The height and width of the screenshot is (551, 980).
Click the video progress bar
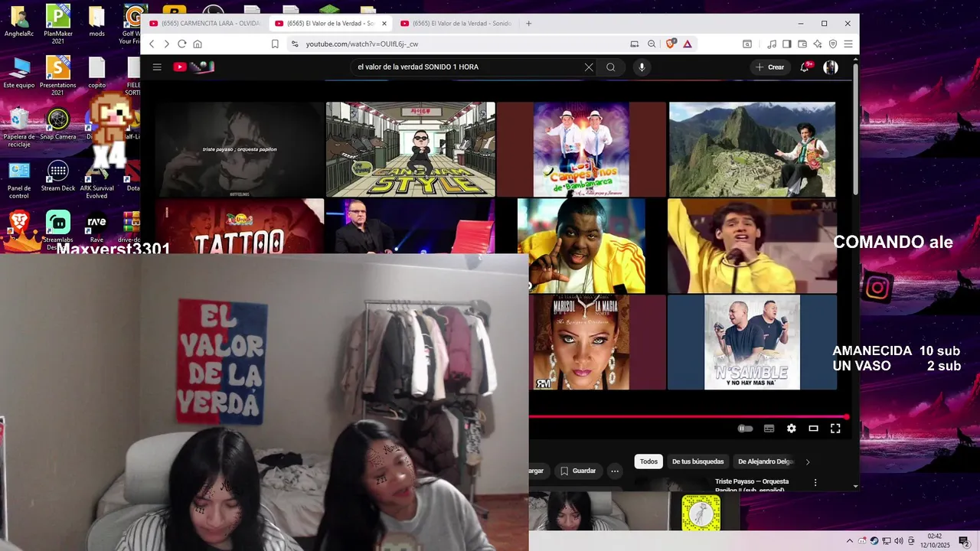point(688,417)
